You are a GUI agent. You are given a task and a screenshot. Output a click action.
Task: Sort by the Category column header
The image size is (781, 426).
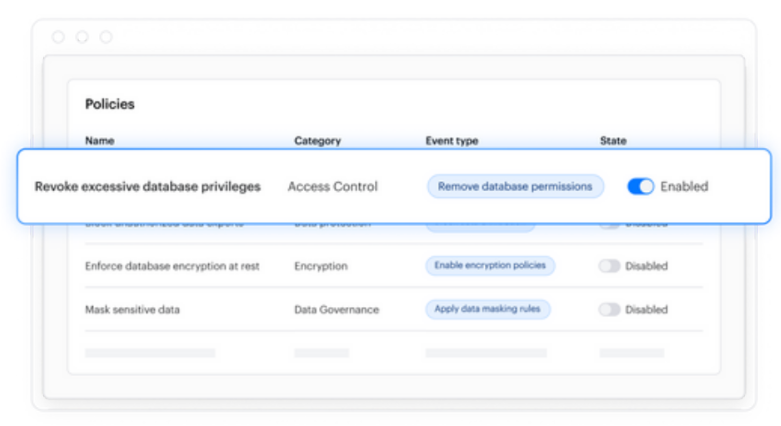[317, 141]
